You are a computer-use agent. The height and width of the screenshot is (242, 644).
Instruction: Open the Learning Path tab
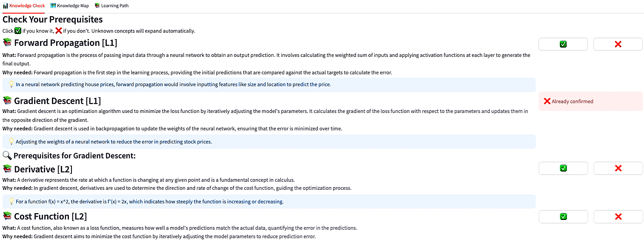click(x=111, y=6)
